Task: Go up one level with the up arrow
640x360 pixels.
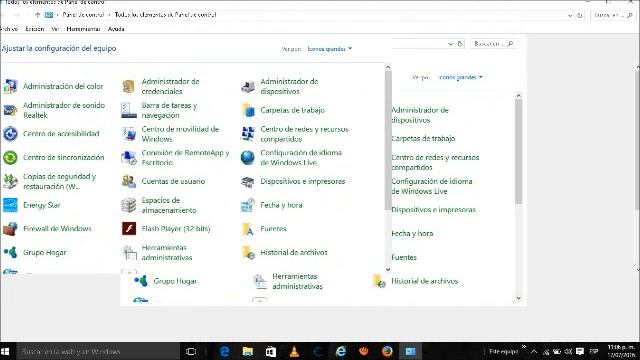Action: pos(37,15)
